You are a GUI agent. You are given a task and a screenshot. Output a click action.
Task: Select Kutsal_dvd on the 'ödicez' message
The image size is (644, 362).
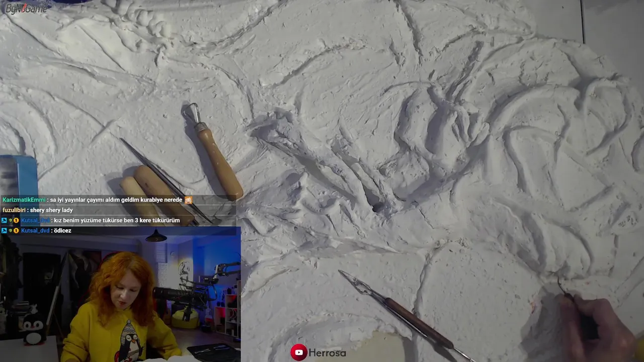pos(35,231)
